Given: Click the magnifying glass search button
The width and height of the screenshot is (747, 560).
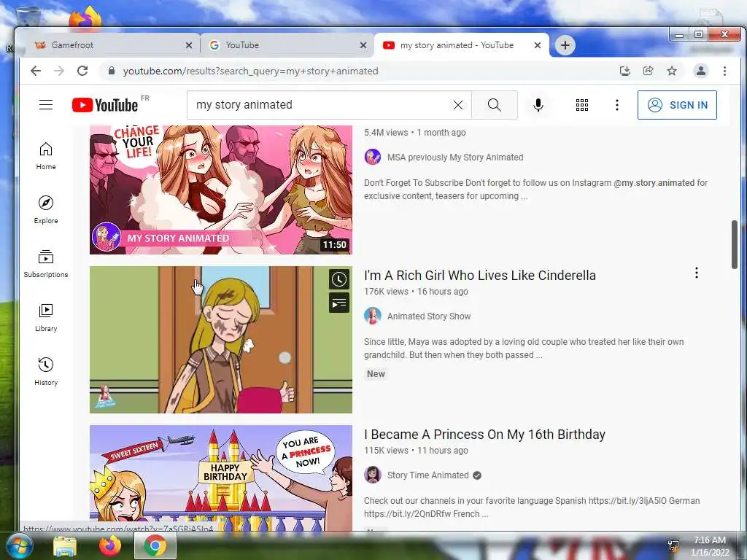Looking at the screenshot, I should [495, 105].
